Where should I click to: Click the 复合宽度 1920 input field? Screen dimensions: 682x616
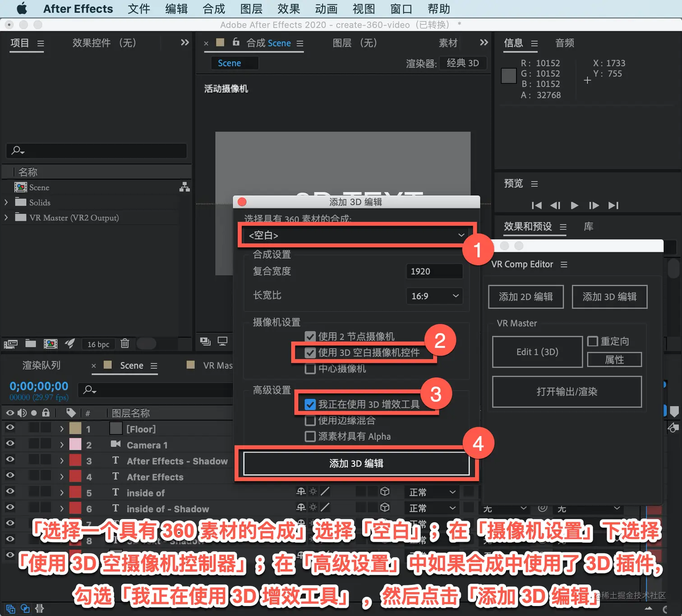tap(434, 271)
